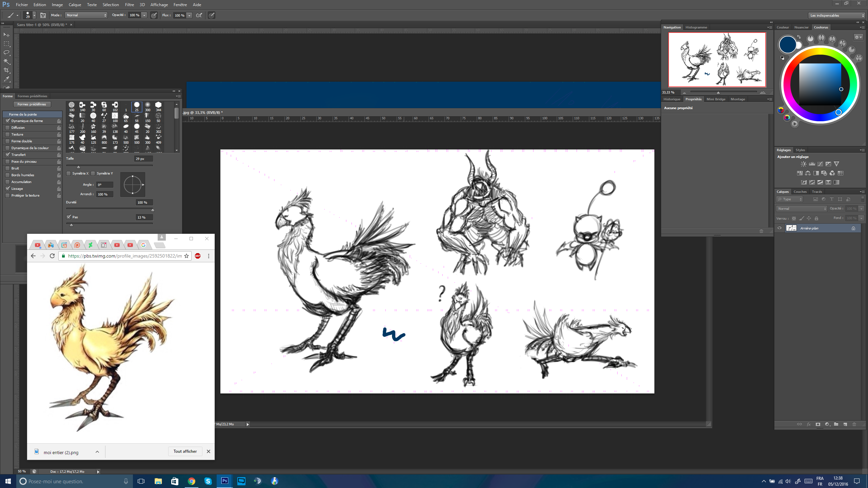Add a Hue/Saturation adjustment layer
Screen dimensions: 868x488
point(800,173)
